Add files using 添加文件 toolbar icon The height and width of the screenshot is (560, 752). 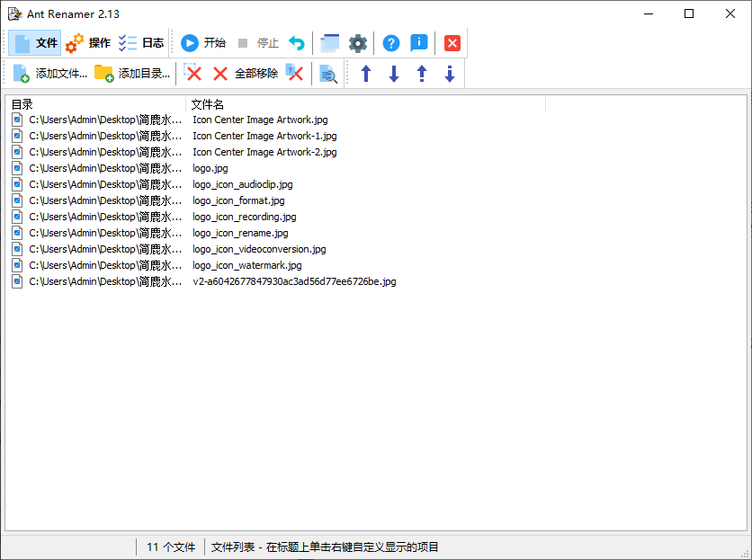(x=51, y=73)
